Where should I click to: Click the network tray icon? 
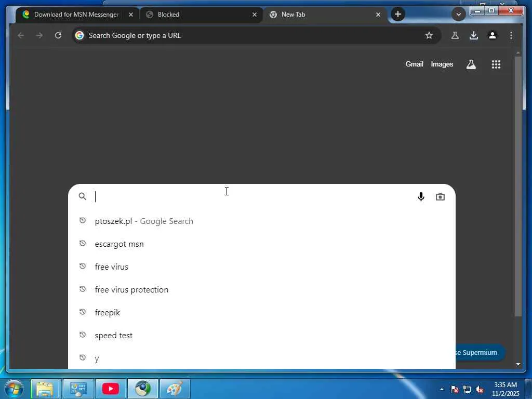pos(467,389)
